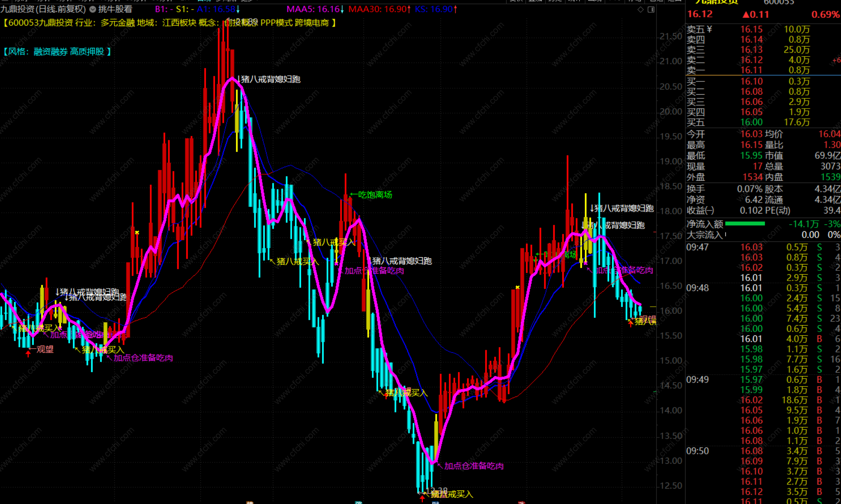Viewport: 841px width, 504px height.
Task: Click the 九鼎投资(日线.前复权) chart title
Action: (x=43, y=9)
